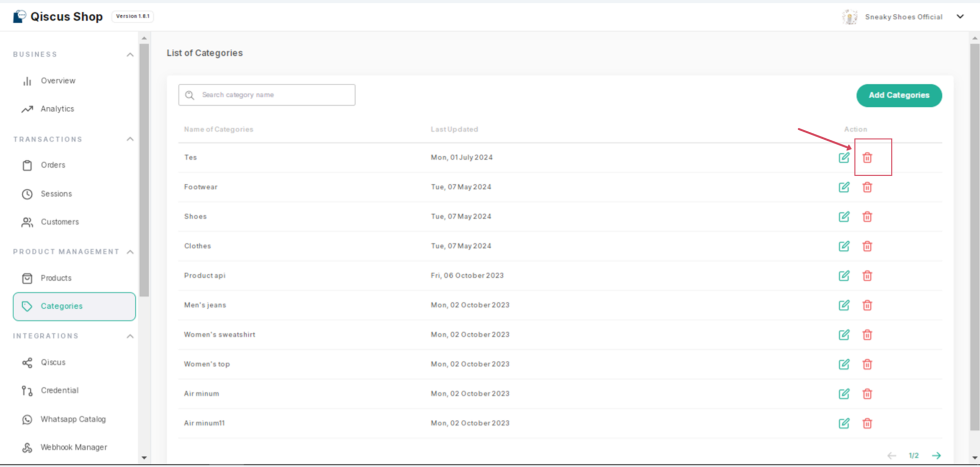Click the sidebar vertical scrollbar
Image resolution: width=980 pixels, height=467 pixels.
click(x=144, y=171)
